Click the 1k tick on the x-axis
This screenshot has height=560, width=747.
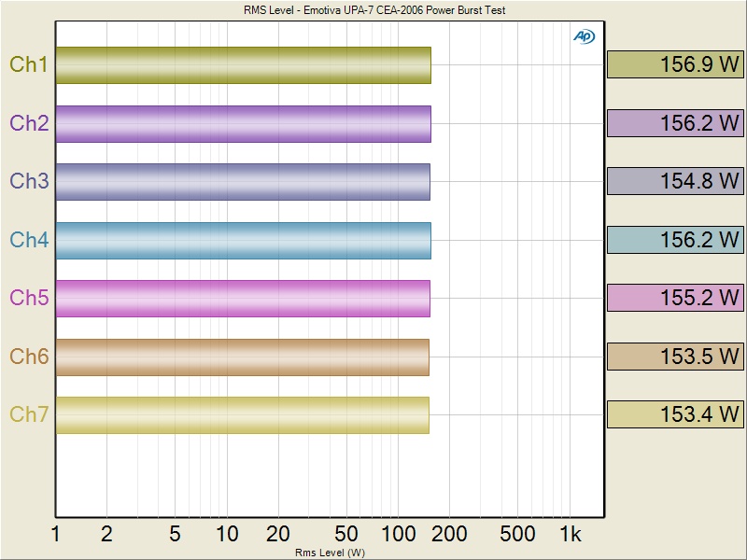coord(570,534)
